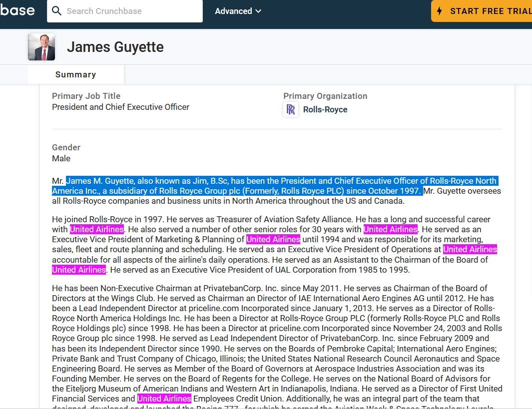Click United Airlines before 'until 1994'
The width and height of the screenshot is (532, 409).
pos(273,239)
